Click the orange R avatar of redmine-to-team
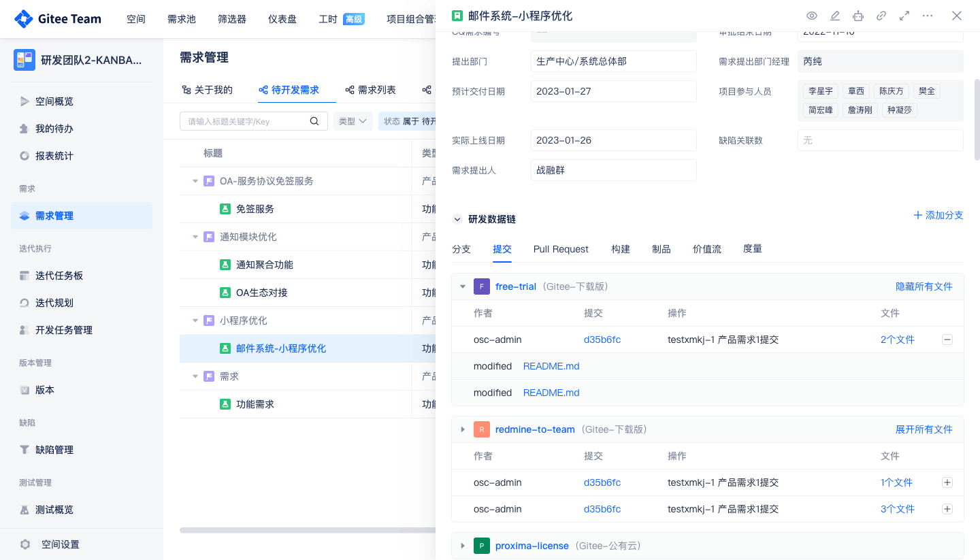 coord(481,429)
